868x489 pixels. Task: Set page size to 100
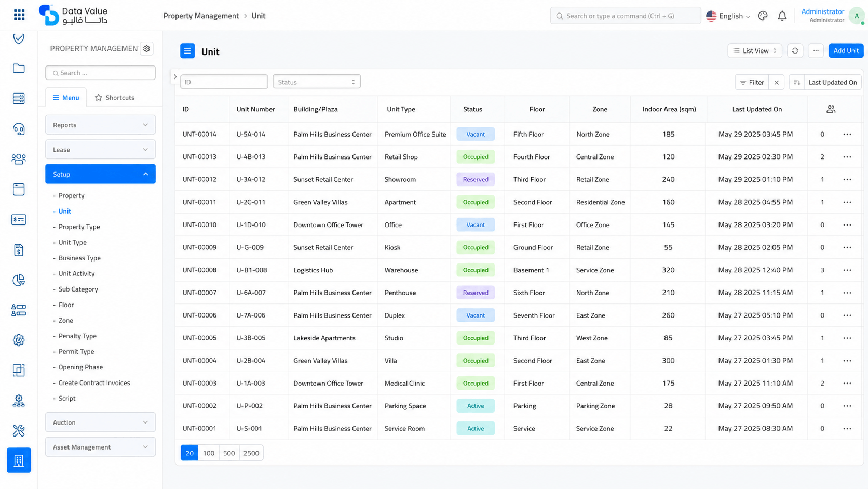tap(209, 453)
